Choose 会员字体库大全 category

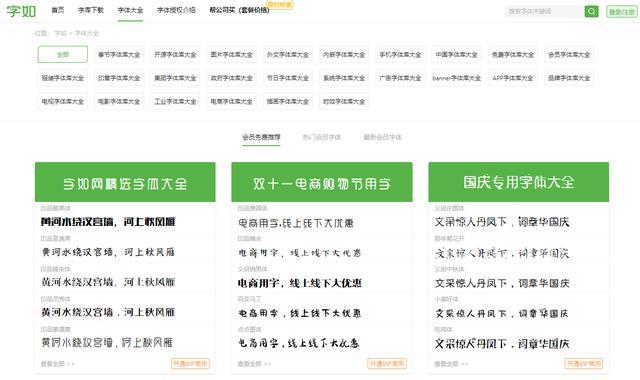click(569, 54)
